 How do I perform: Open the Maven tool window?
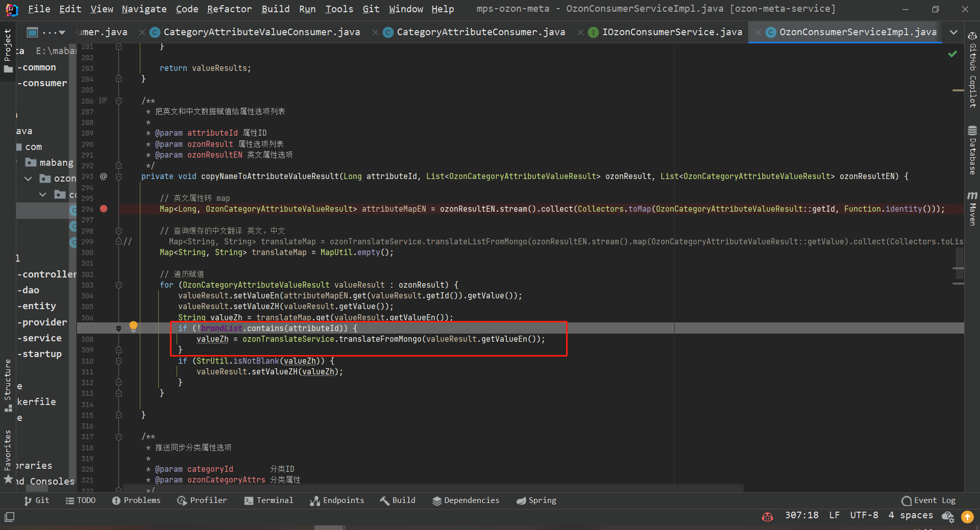click(x=972, y=209)
